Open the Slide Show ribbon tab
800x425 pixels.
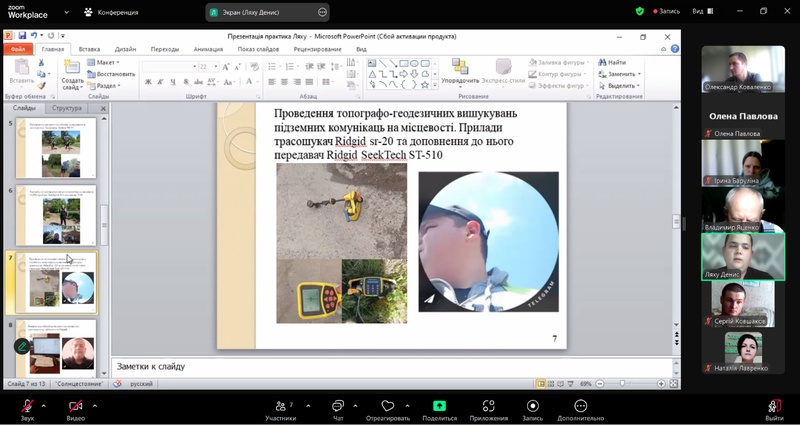point(260,49)
